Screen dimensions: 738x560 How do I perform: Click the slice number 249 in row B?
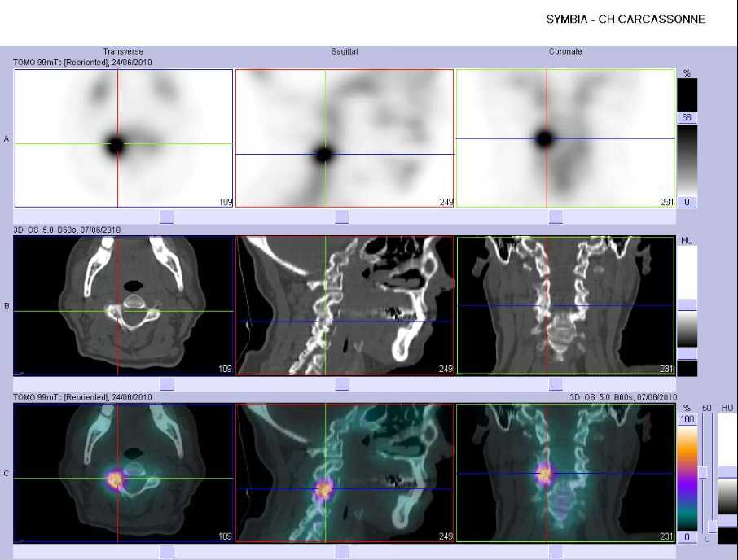click(446, 369)
